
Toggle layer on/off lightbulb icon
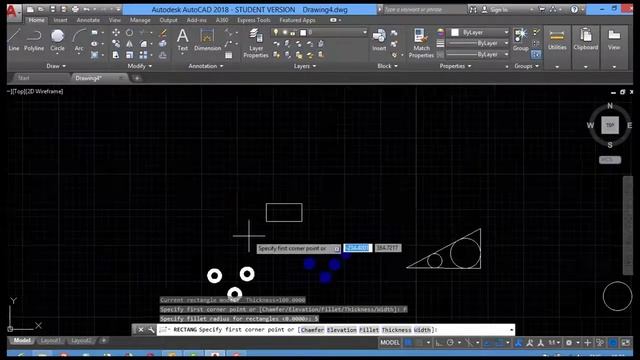(276, 32)
